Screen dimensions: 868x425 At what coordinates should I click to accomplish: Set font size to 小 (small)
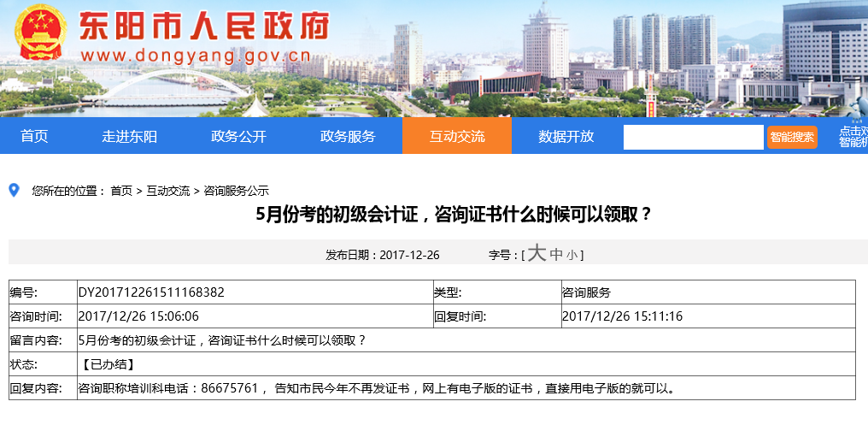tap(572, 256)
